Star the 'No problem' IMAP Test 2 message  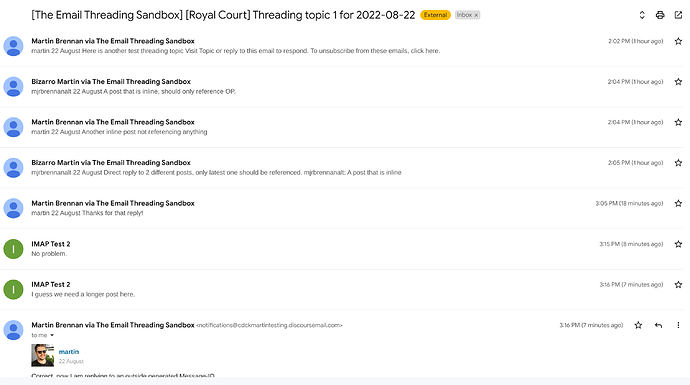(678, 244)
